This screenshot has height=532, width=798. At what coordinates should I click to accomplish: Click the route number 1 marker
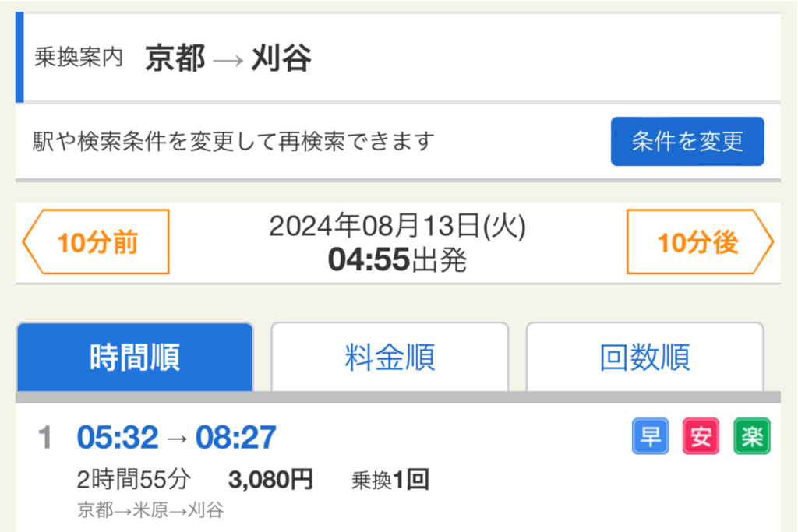(x=45, y=438)
